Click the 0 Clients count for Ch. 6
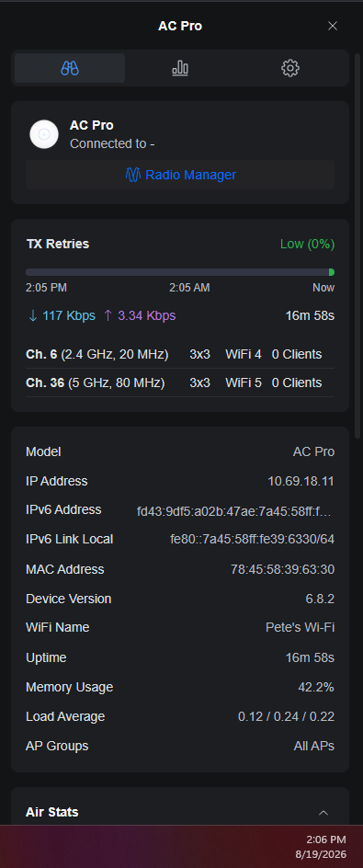The image size is (363, 868). pyautogui.click(x=297, y=354)
